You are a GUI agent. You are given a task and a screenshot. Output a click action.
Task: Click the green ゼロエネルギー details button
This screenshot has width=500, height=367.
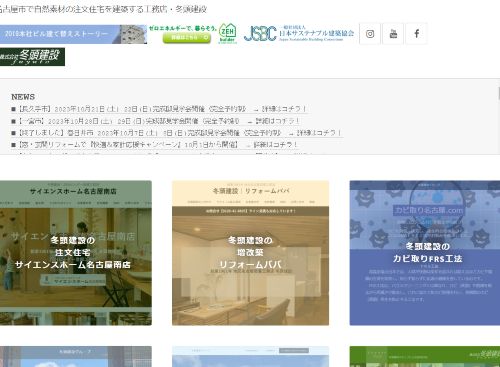(187, 38)
